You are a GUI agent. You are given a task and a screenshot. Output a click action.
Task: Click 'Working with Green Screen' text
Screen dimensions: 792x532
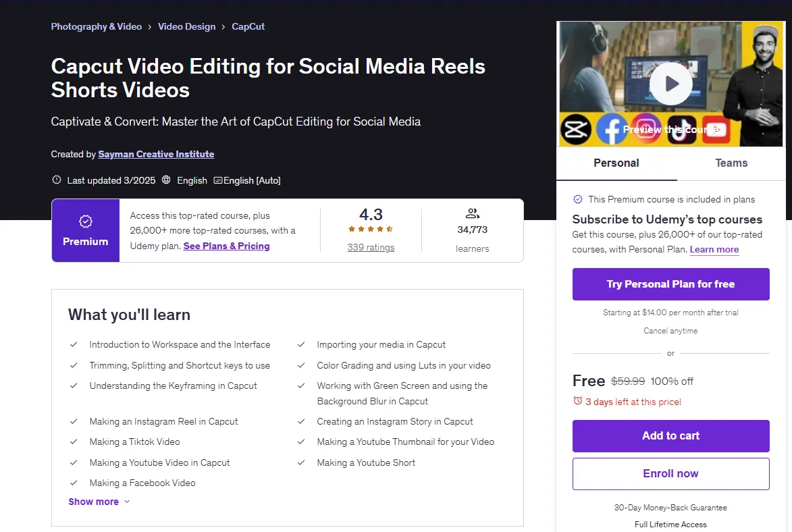point(402,393)
